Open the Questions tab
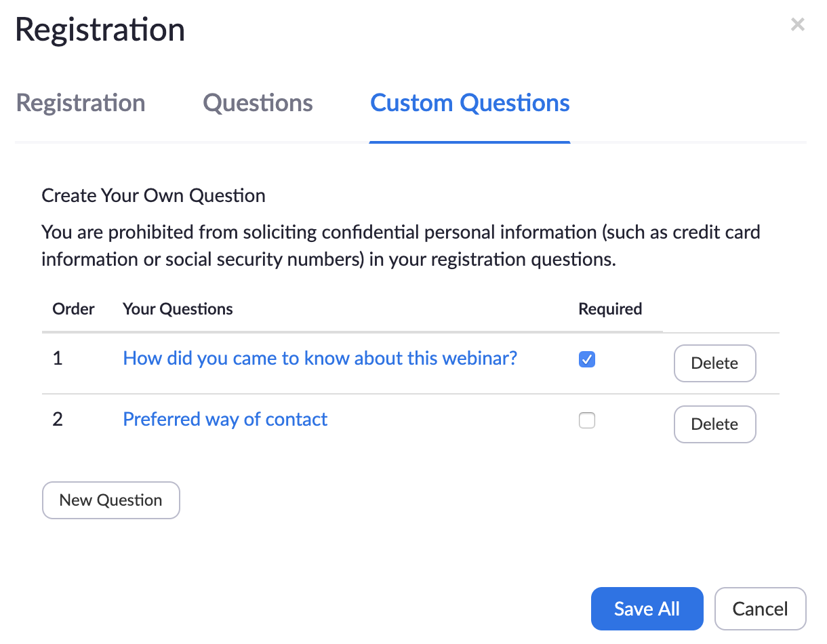 point(258,103)
